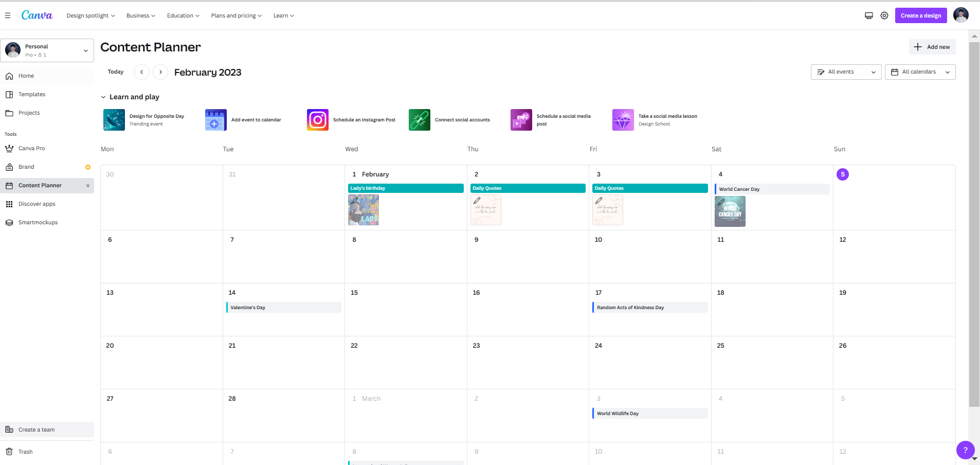
Task: Click the Add event to calendar icon
Action: click(x=216, y=120)
